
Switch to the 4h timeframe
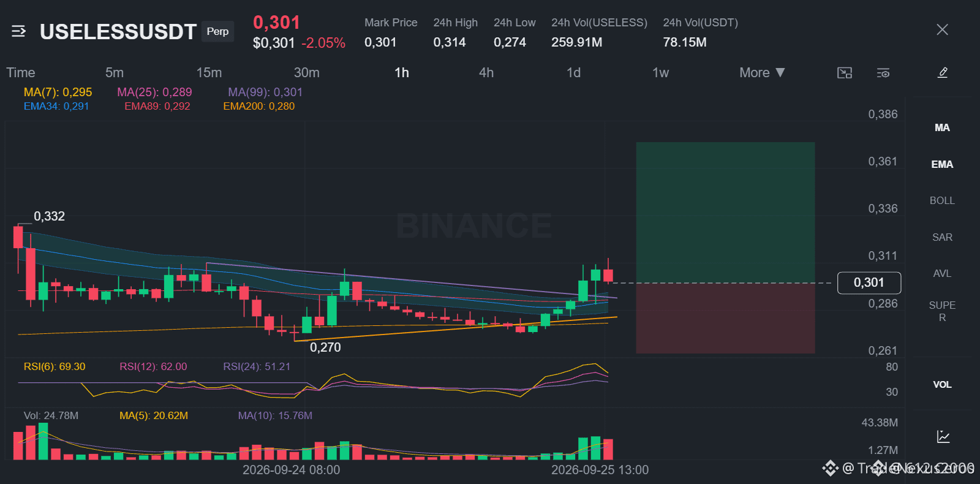click(486, 73)
